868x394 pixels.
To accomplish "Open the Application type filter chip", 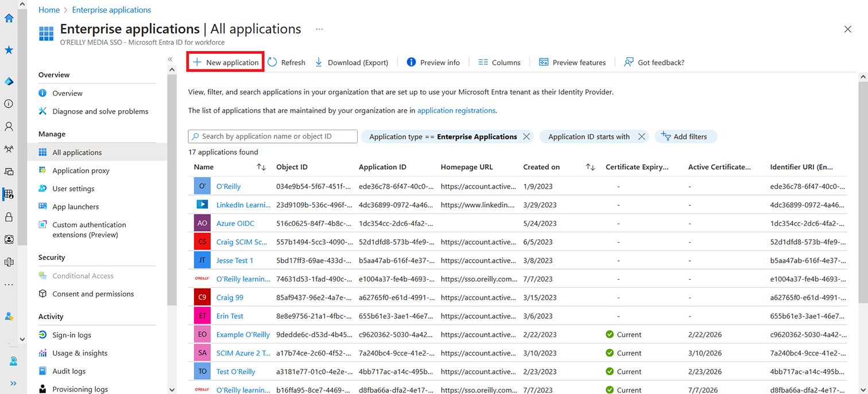I will (443, 136).
